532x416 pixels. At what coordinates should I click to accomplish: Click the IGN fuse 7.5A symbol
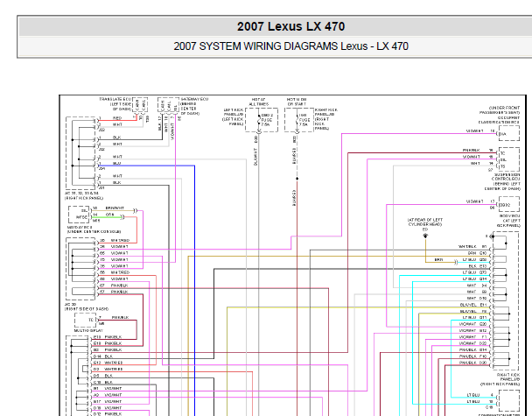[x=299, y=120]
